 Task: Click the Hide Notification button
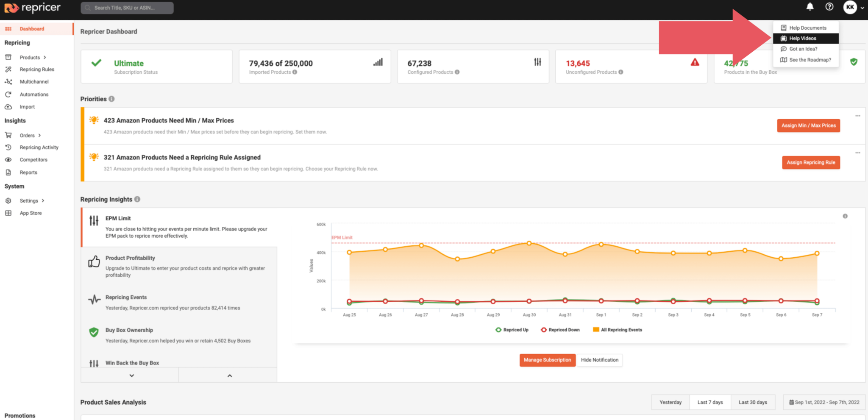(x=600, y=360)
